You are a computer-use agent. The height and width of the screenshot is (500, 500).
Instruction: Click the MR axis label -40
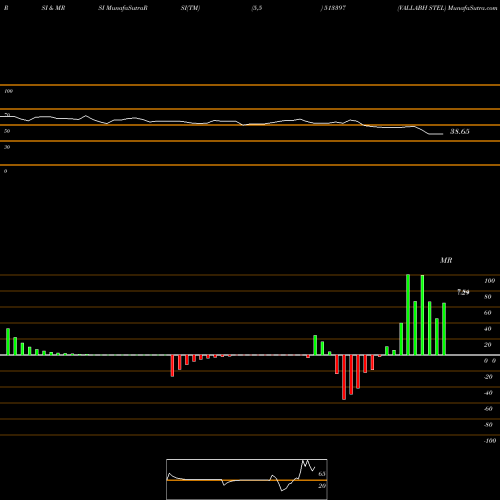488,393
